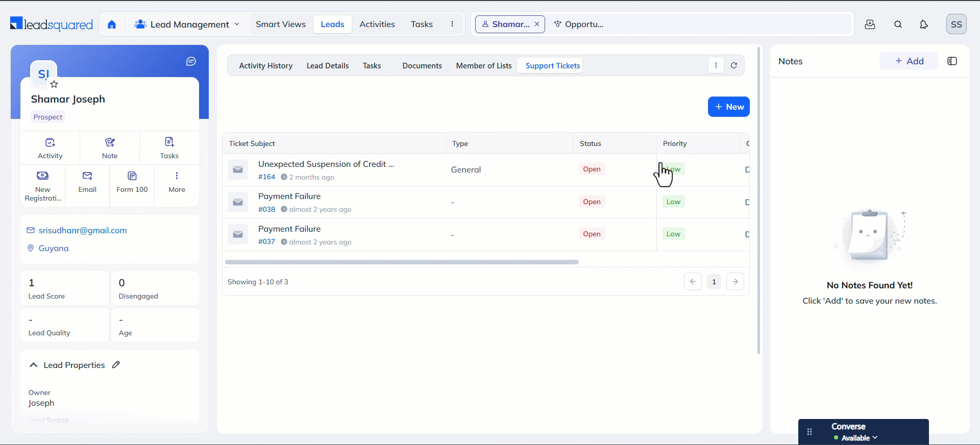Click the mail icon for ticket #037

pyautogui.click(x=238, y=234)
